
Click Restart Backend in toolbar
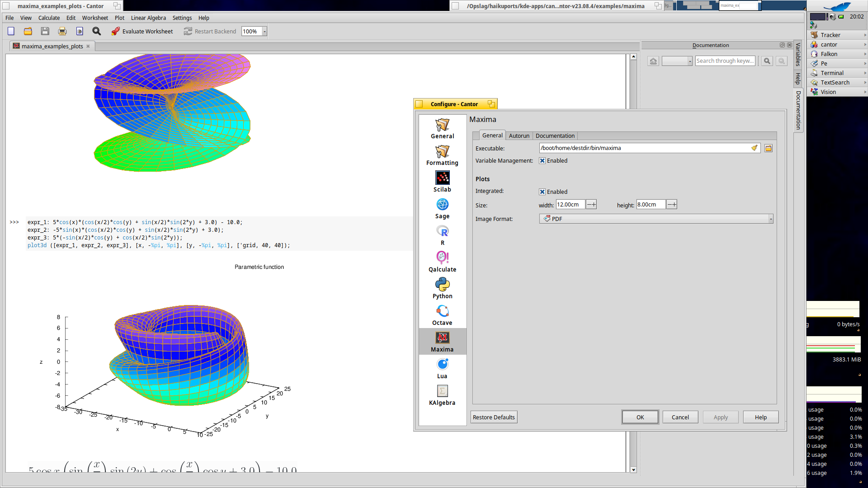coord(210,31)
